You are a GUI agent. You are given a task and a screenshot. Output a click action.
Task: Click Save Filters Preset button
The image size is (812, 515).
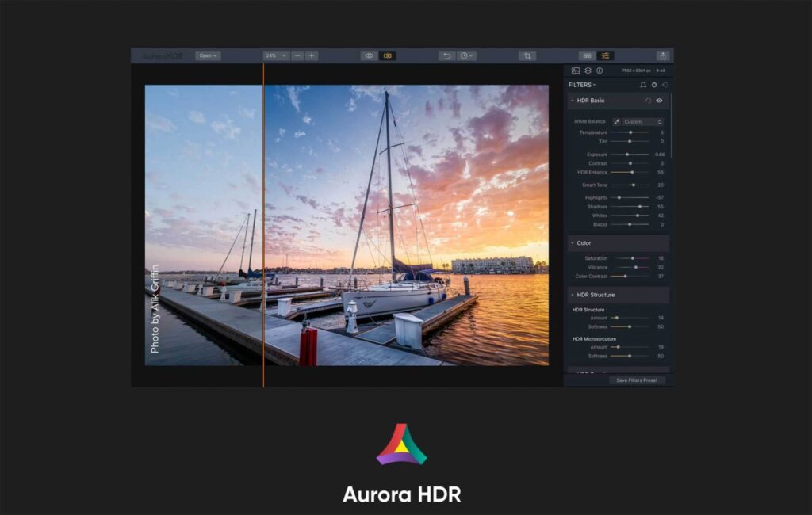tap(637, 380)
